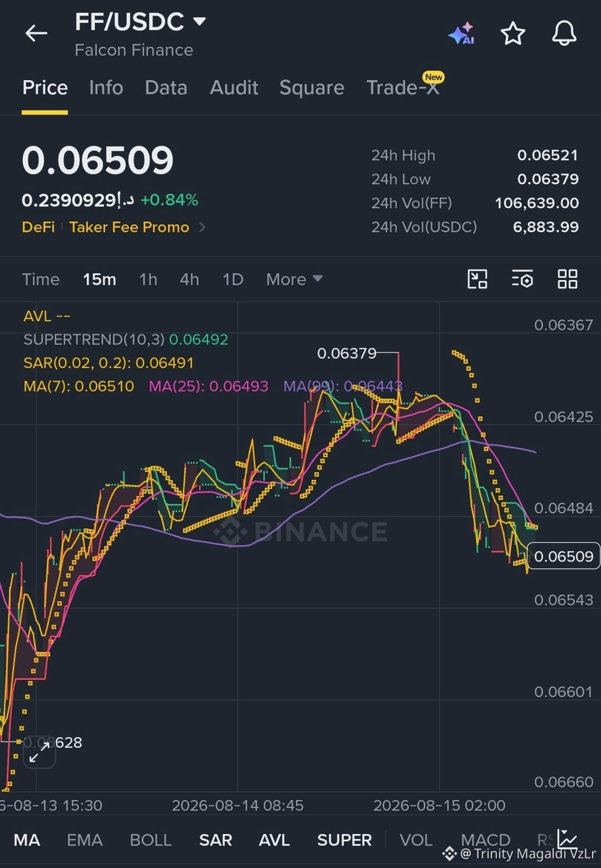601x868 pixels.
Task: Click the Falcon Finance subtitle
Action: [134, 50]
